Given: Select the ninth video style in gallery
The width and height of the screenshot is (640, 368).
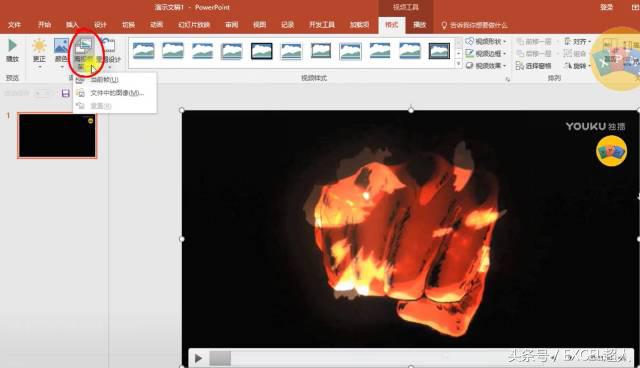Looking at the screenshot, I should (x=380, y=51).
